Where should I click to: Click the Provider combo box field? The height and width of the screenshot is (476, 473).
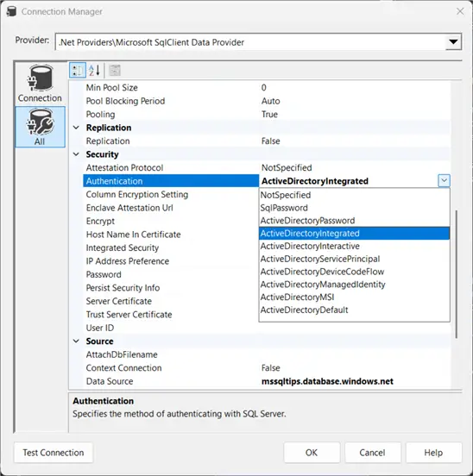[258, 42]
